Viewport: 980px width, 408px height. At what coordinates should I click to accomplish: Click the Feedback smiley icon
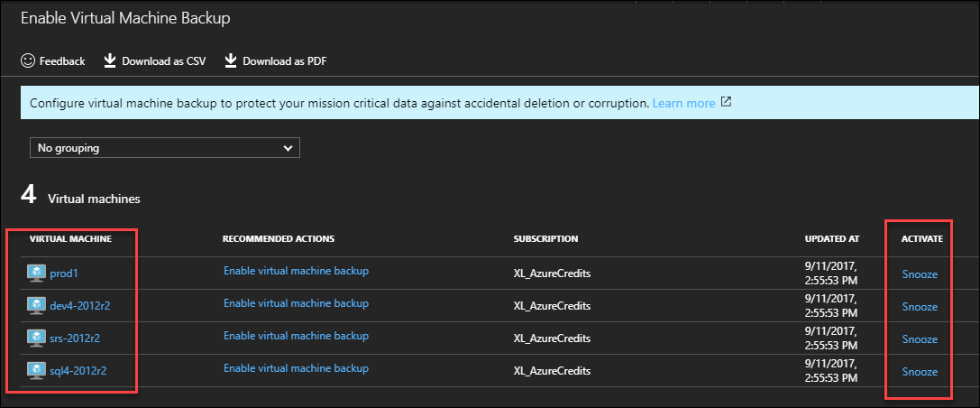coord(28,60)
